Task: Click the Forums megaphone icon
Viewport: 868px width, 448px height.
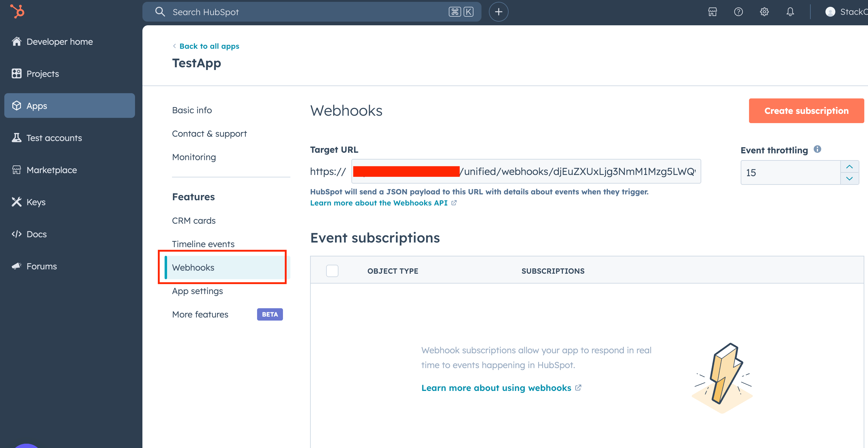Action: [x=17, y=266]
